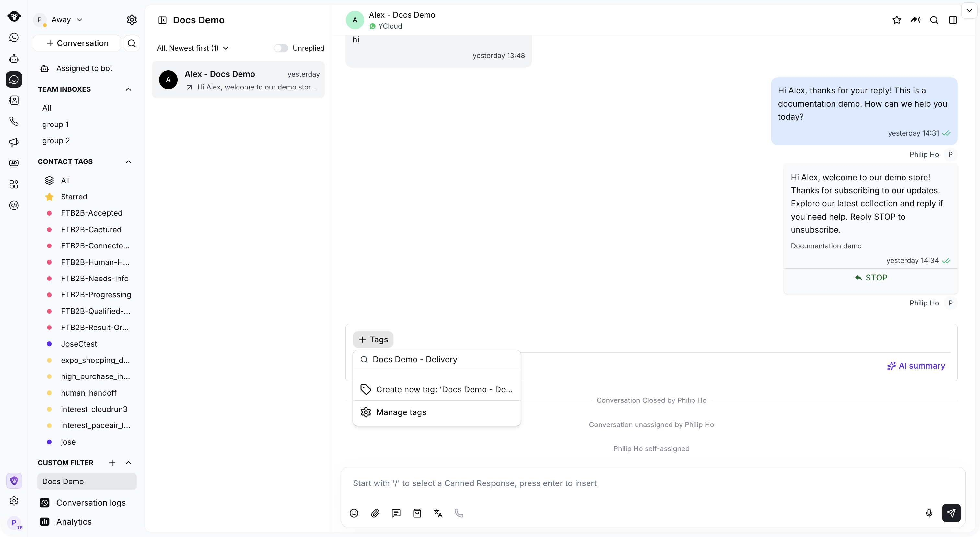The image size is (980, 537).
Task: Record voice message with microphone icon
Action: (x=929, y=513)
